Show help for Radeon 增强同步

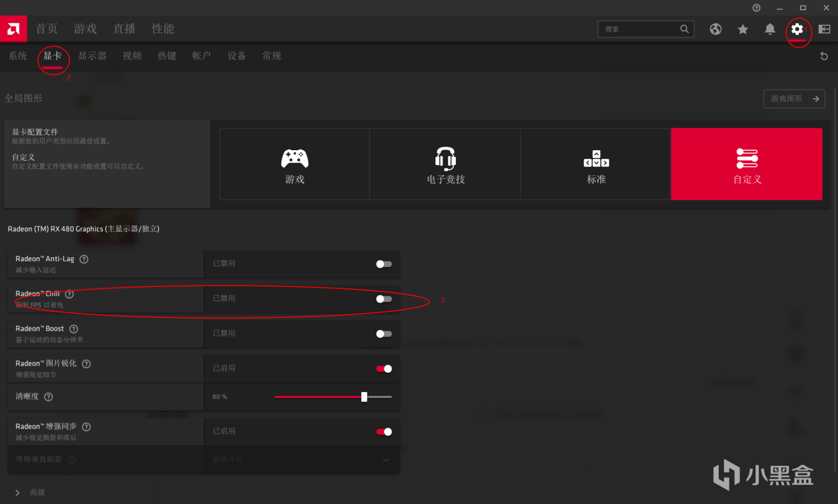tap(86, 427)
